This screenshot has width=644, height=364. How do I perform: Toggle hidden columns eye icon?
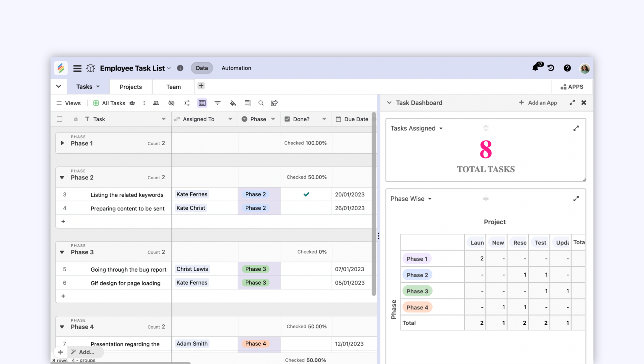pyautogui.click(x=171, y=103)
